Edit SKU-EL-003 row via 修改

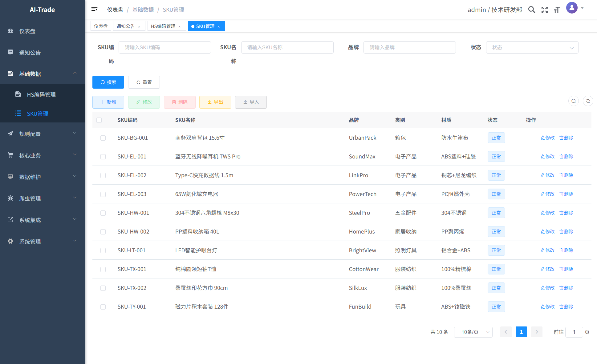pos(548,194)
